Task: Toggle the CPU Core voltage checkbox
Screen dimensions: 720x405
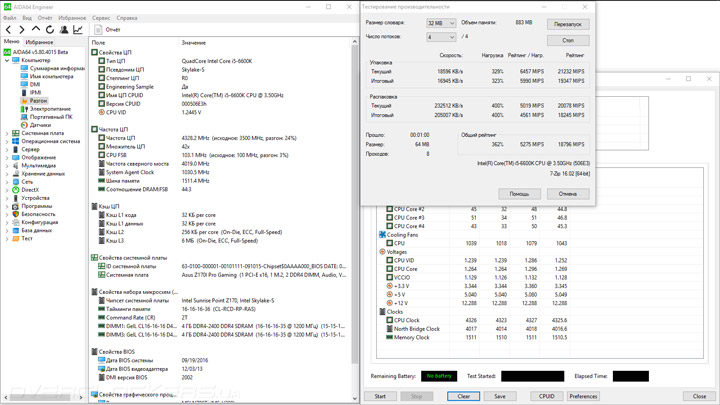Action: 389,269
